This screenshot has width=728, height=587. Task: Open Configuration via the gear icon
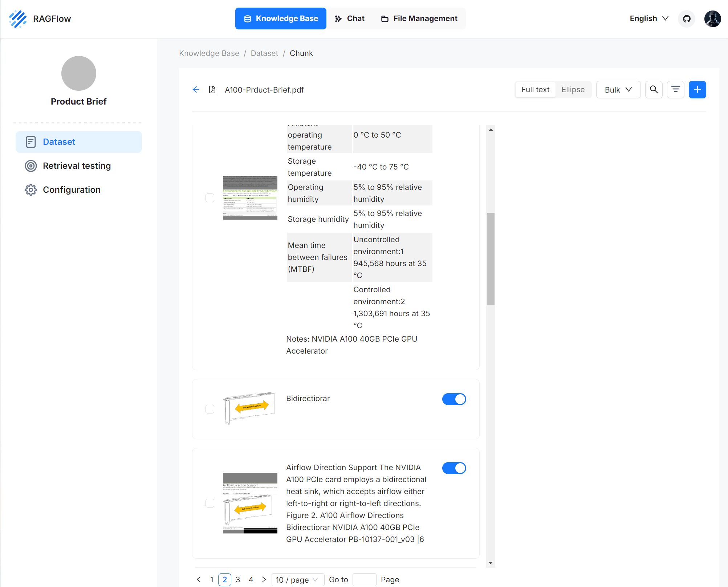click(31, 190)
